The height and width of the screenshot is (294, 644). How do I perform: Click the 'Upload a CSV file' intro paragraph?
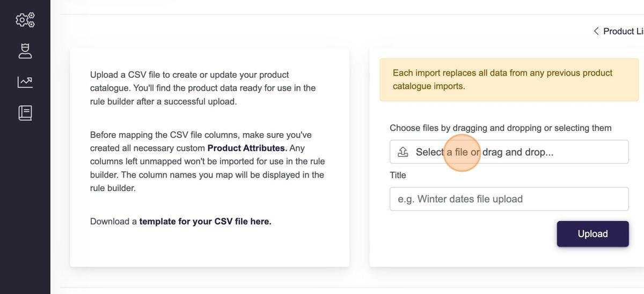pos(203,88)
